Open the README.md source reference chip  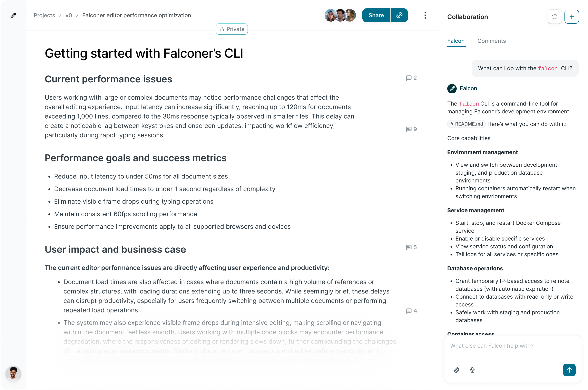pos(466,124)
